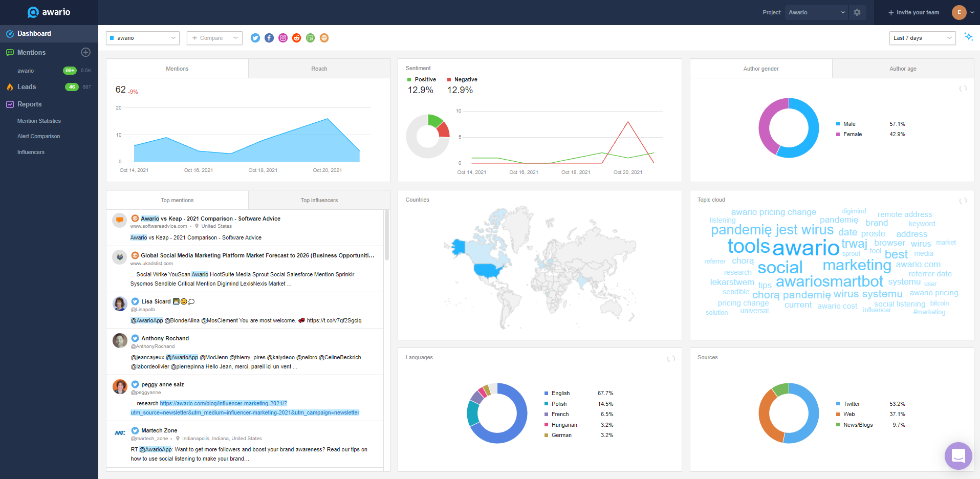980x479 pixels.
Task: Switch to the Top influencers tab
Action: pyautogui.click(x=319, y=200)
